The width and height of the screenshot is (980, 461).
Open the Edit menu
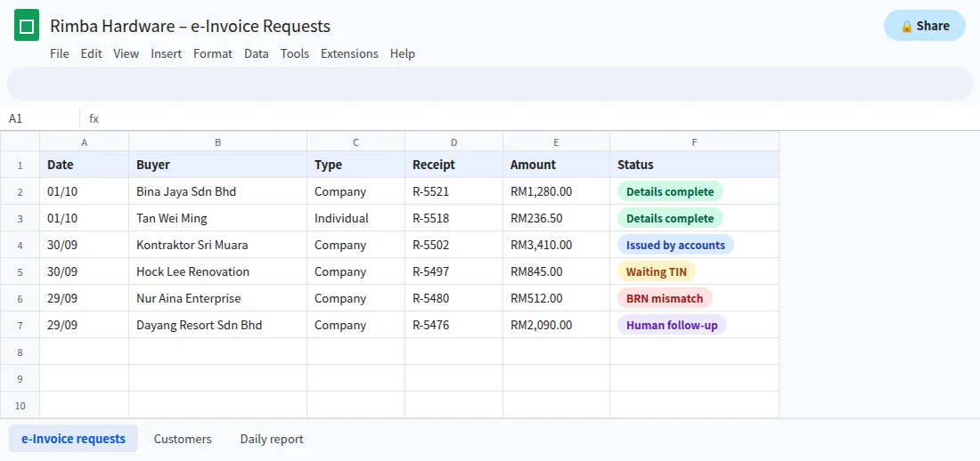pyautogui.click(x=91, y=53)
